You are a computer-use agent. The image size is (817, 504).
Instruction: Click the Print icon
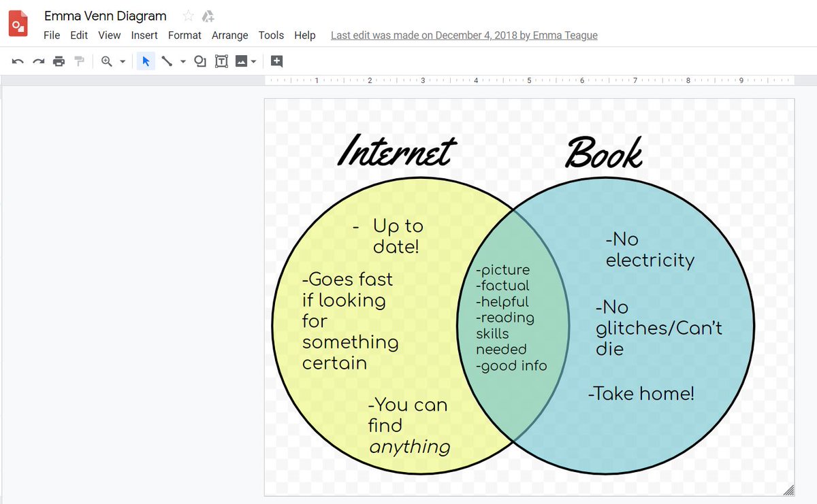click(59, 61)
